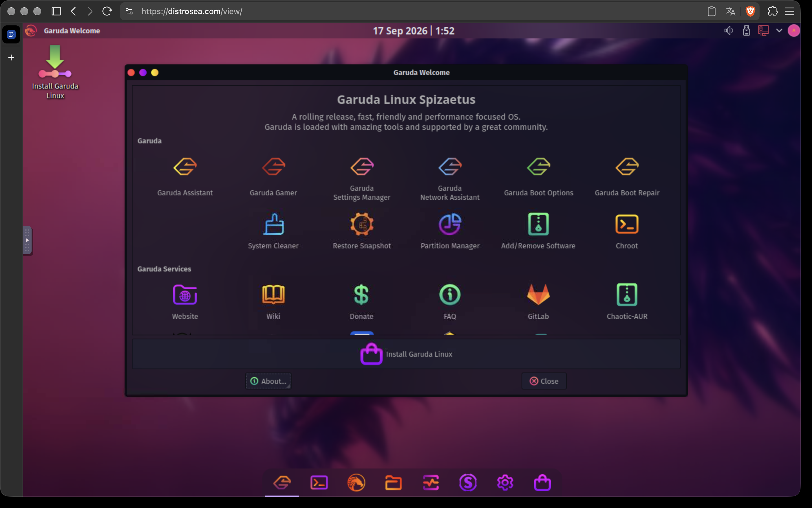Open the purple S app in dock
Image resolution: width=812 pixels, height=508 pixels.
468,483
